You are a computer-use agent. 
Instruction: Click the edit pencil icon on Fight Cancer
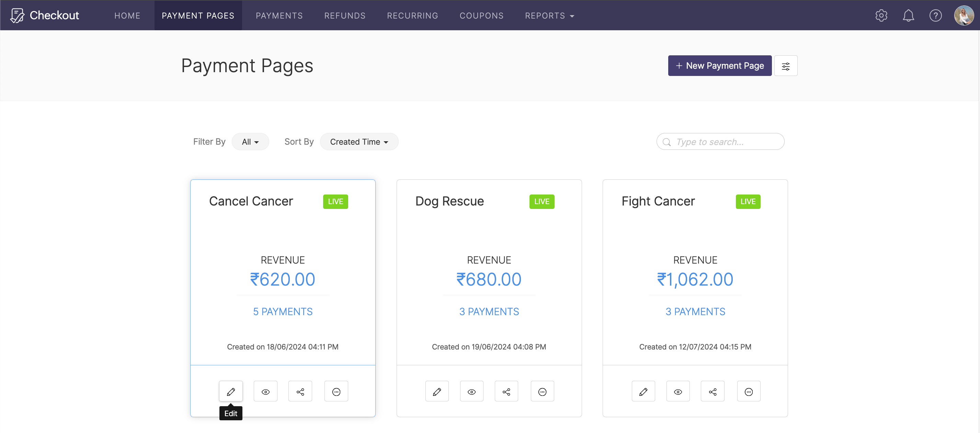(x=643, y=391)
